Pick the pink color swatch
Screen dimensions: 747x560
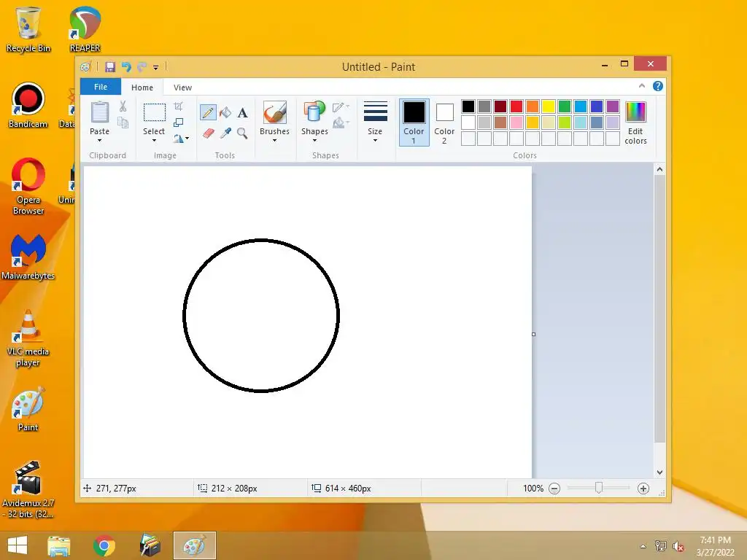516,122
